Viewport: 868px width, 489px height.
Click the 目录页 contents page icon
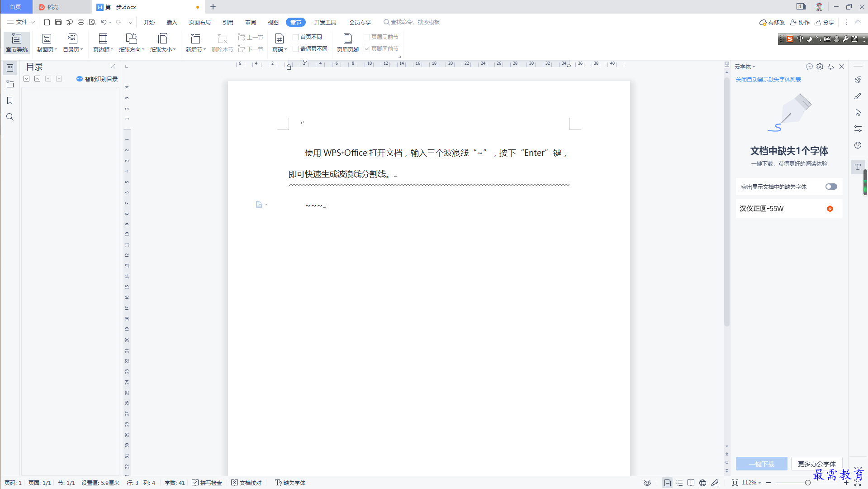tap(72, 39)
